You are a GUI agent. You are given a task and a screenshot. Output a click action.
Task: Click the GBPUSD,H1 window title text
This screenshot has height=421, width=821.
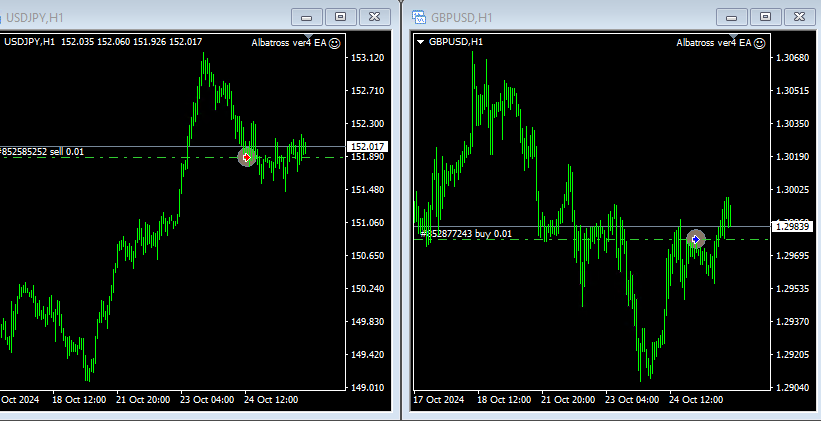[462, 18]
